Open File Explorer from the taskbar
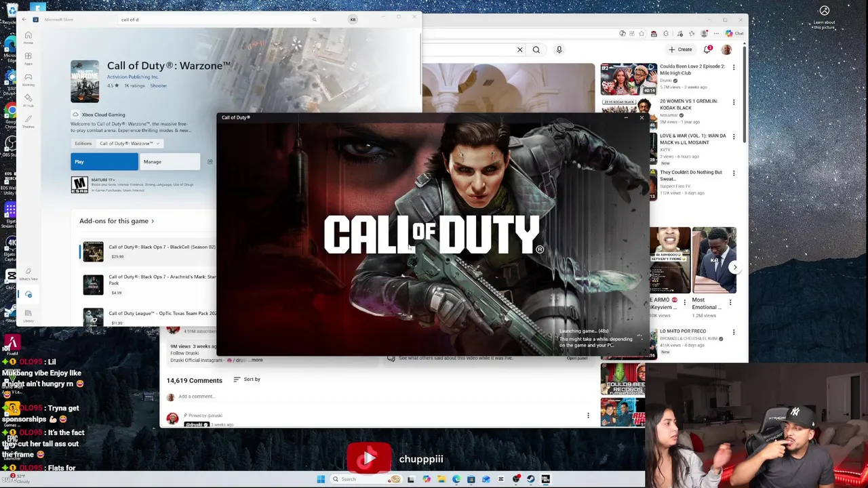This screenshot has width=868, height=488. (x=441, y=479)
